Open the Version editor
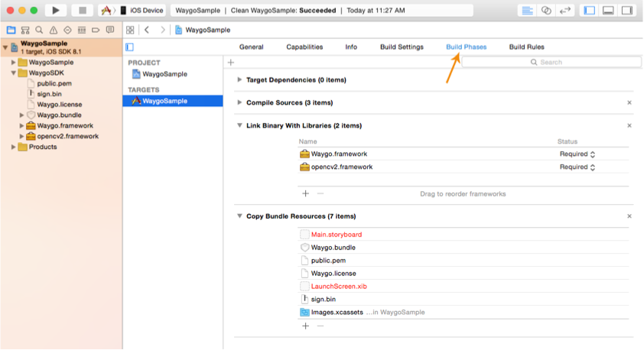Viewport: 644px width, 350px height. coord(565,11)
